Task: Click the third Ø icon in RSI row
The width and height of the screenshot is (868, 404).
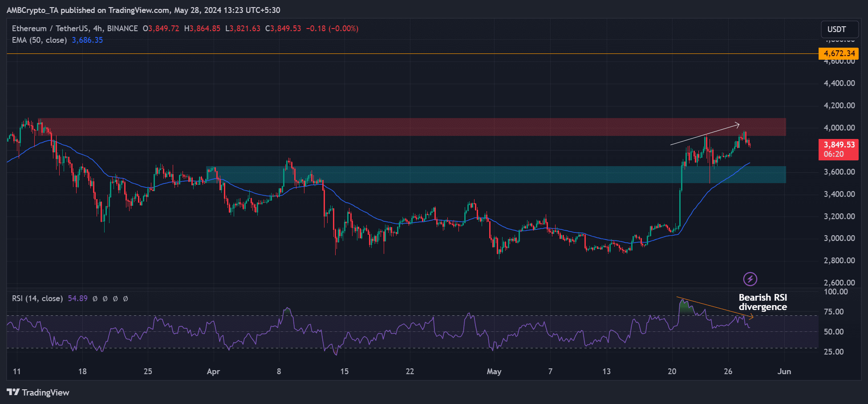Action: pos(115,298)
